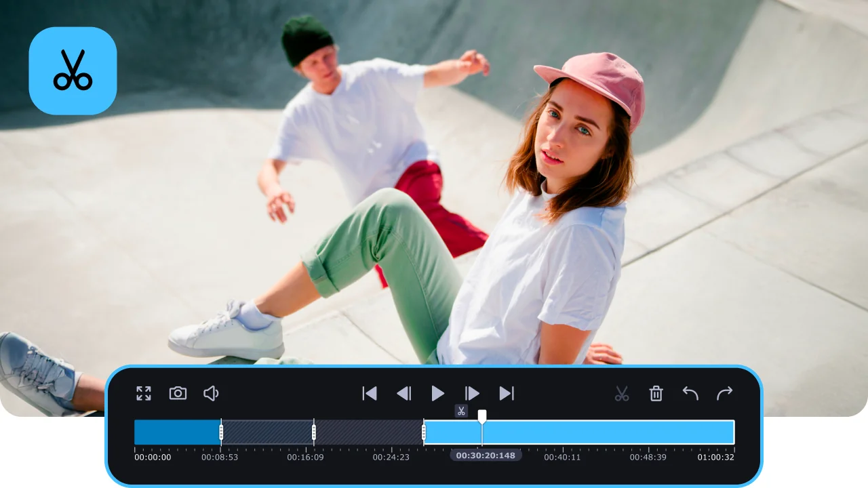The width and height of the screenshot is (868, 488).
Task: Mute the audio using the speaker icon
Action: (x=212, y=393)
